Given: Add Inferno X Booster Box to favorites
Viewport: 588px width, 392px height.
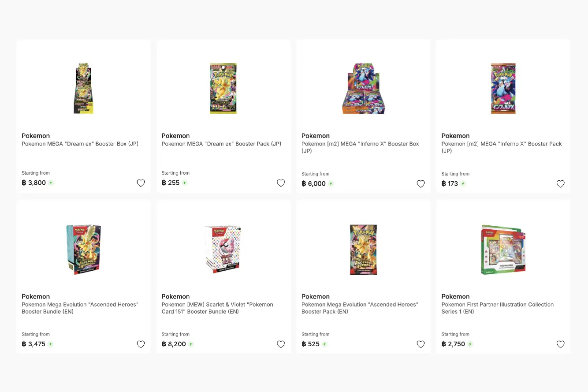Looking at the screenshot, I should (421, 184).
